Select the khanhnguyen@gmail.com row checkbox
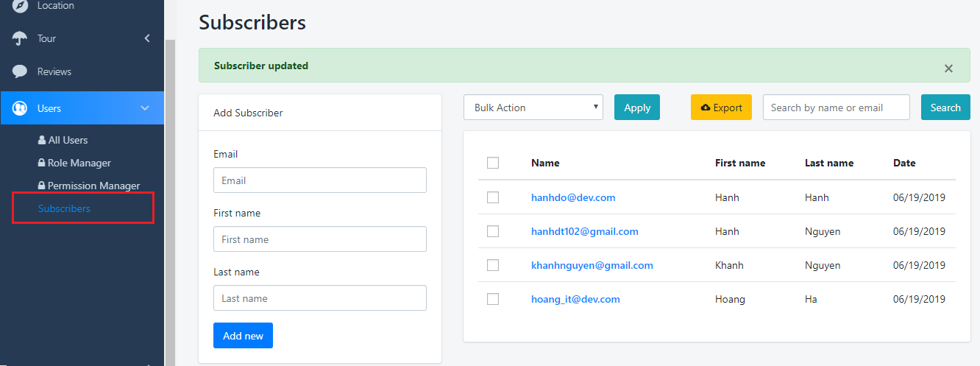The image size is (980, 366). [493, 265]
